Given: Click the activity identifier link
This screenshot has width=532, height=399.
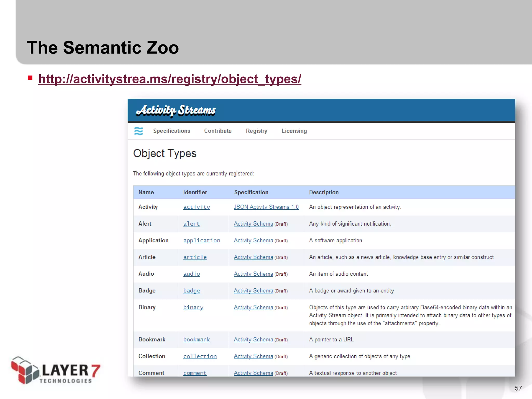Looking at the screenshot, I should (x=197, y=207).
